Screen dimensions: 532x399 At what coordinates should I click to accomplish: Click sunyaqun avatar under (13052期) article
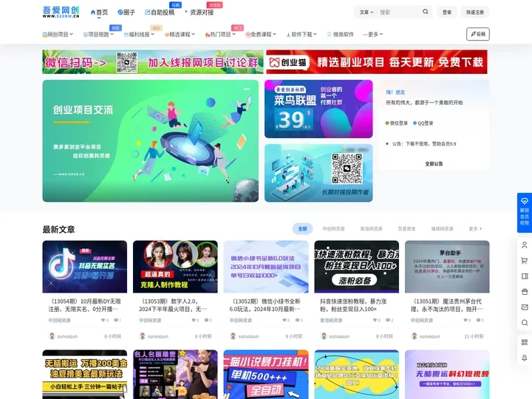pos(233,336)
